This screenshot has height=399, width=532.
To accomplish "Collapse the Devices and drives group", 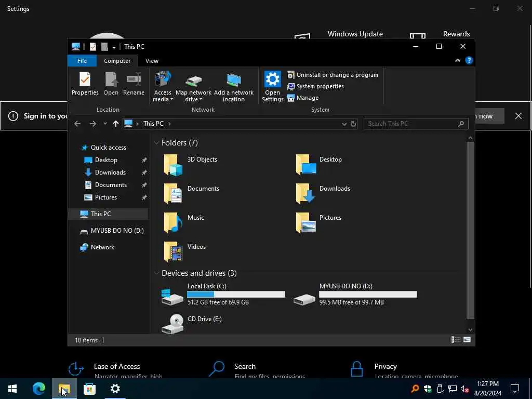I will click(156, 273).
